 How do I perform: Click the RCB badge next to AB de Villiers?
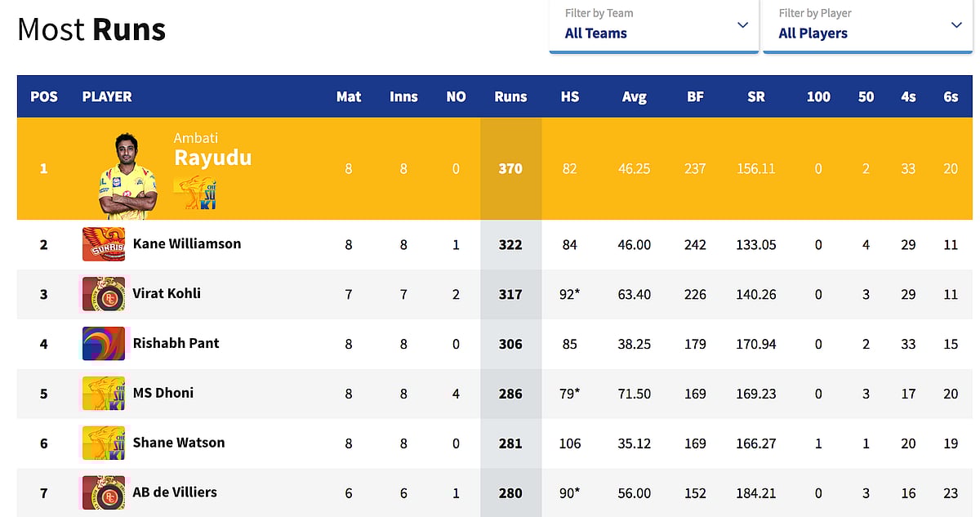103,492
